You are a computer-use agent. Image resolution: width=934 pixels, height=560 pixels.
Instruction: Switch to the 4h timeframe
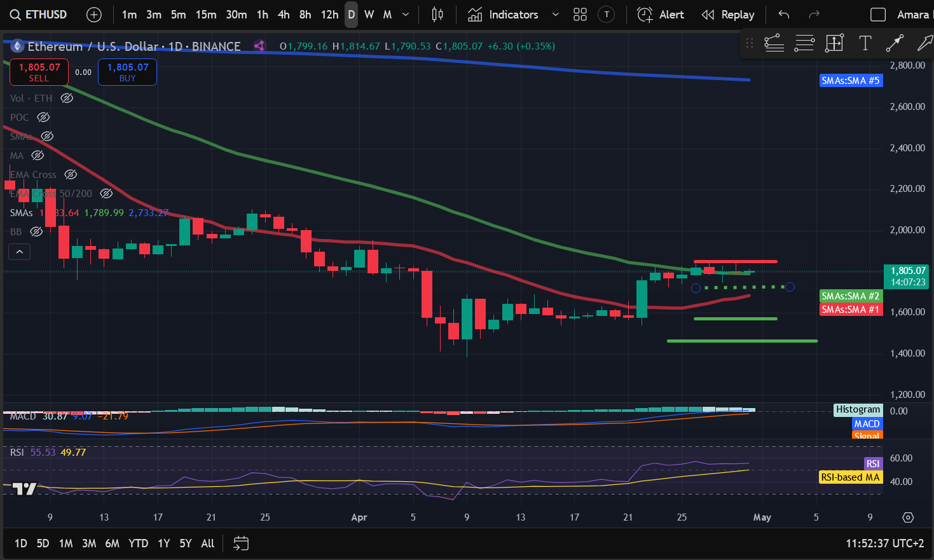(x=284, y=15)
